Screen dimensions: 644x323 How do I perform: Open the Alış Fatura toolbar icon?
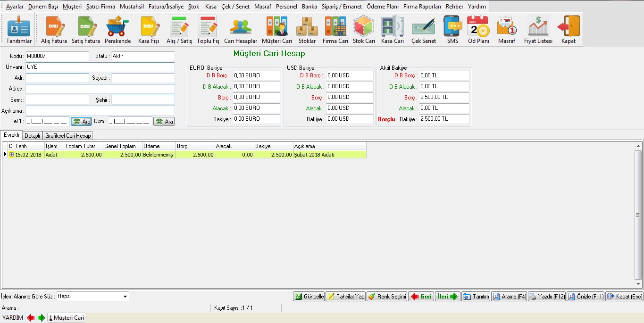[x=54, y=30]
